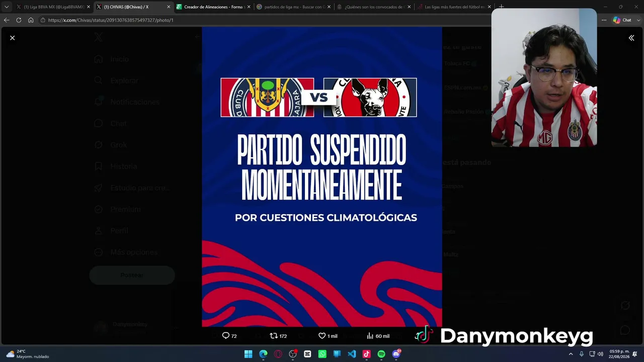Screen dimensions: 644x362
Task: Open Visual Studio Code from the taskbar
Action: [352, 354]
